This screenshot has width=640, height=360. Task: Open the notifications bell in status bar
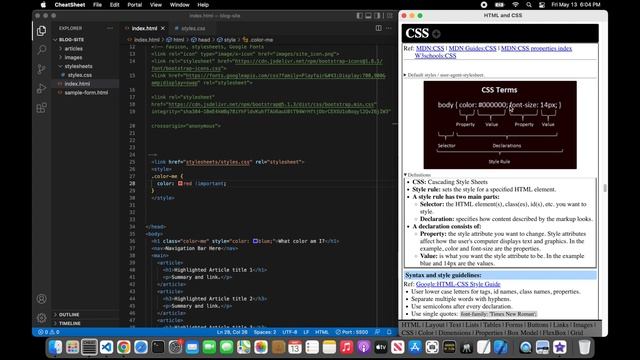pyautogui.click(x=389, y=332)
